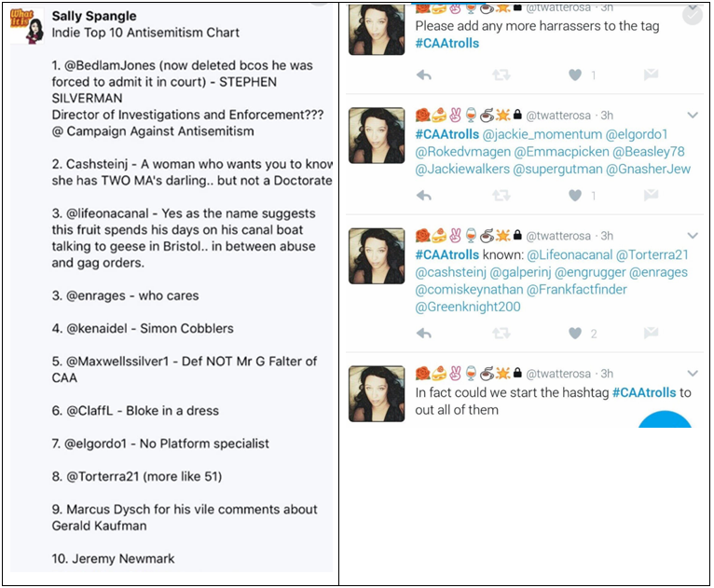
Task: Open chevron menu on 'start the hashtag' tweet
Action: 693,374
